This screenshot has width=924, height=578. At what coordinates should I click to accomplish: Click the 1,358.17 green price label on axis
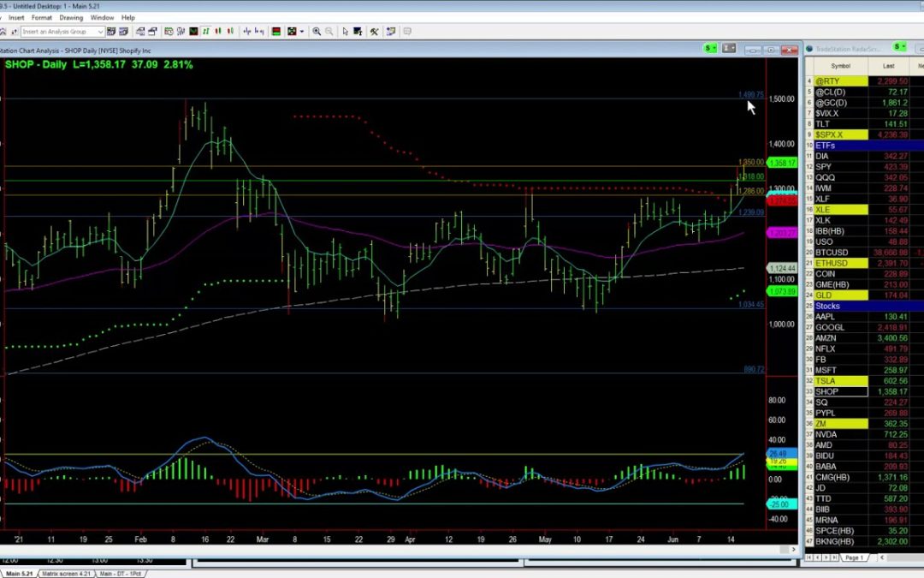[783, 163]
